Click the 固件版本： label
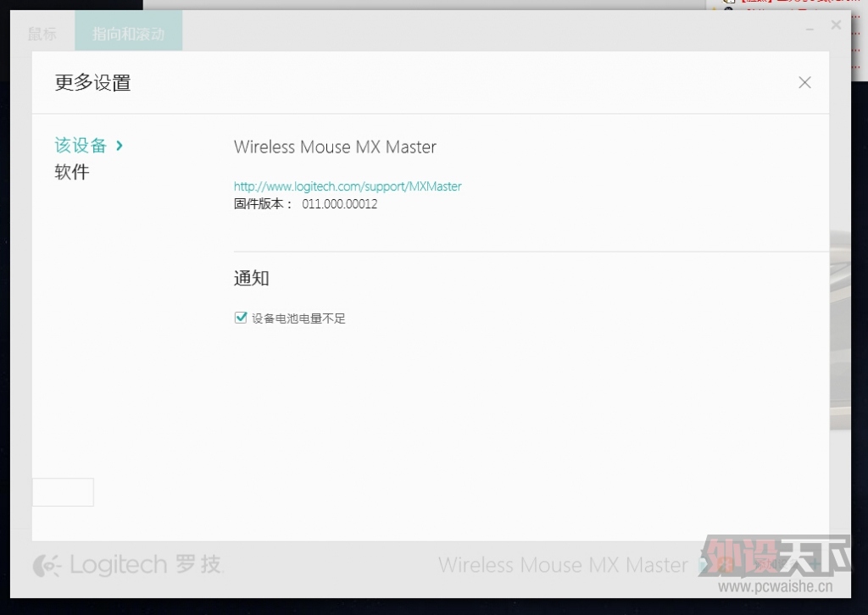Screen dimensions: 868x615 tap(263, 204)
